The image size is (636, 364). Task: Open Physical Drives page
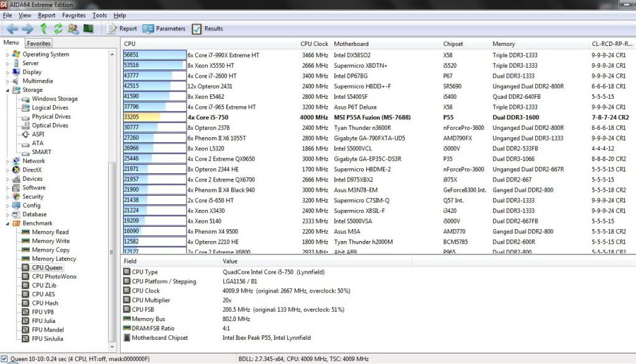51,116
